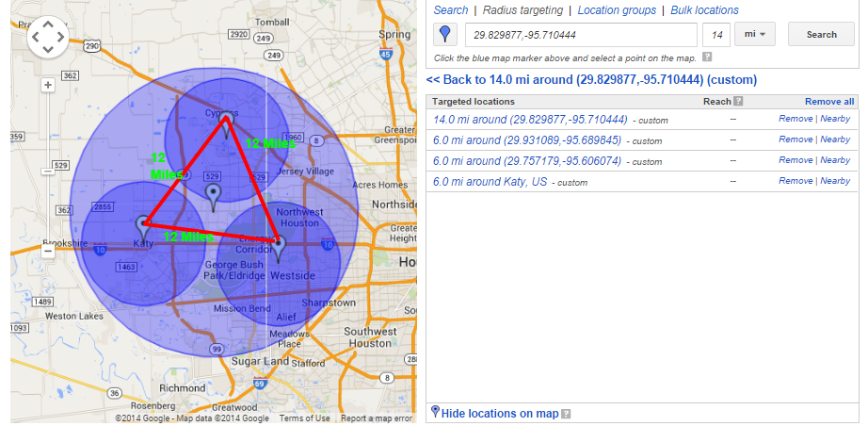This screenshot has height=426, width=868.
Task: Open the mi unit dropdown
Action: [x=755, y=34]
